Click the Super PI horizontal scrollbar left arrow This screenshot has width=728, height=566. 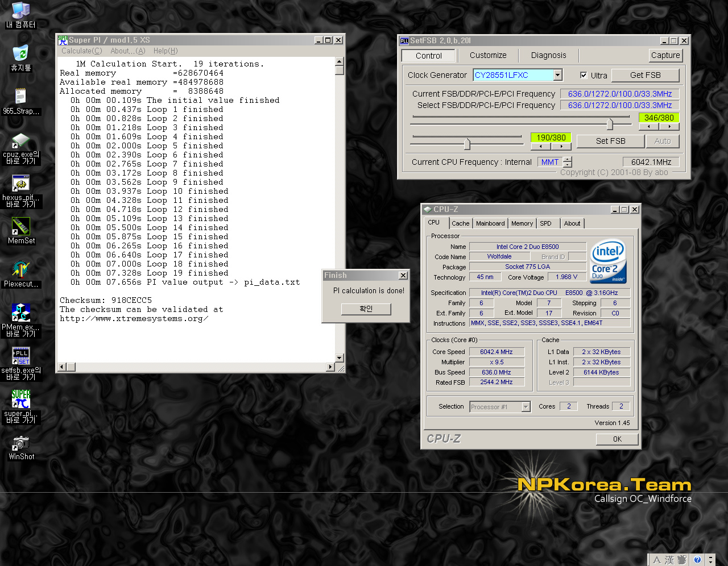[62, 367]
